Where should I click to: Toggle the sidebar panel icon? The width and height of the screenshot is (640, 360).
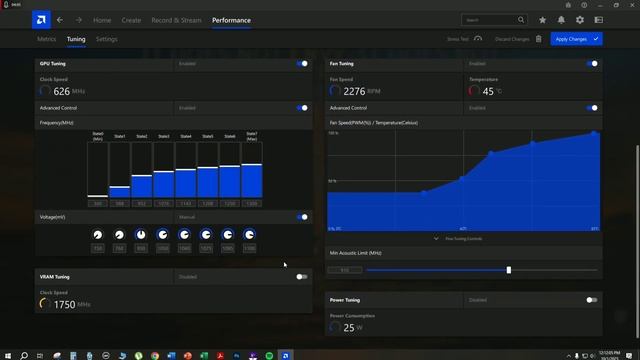coord(599,20)
